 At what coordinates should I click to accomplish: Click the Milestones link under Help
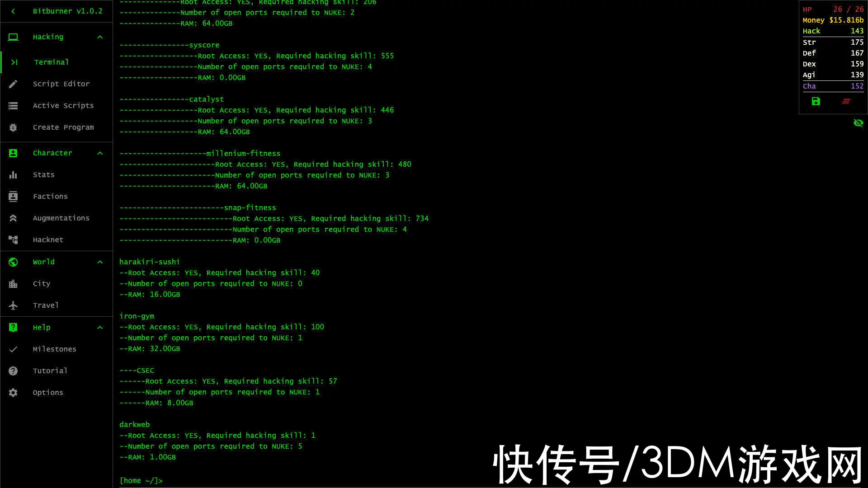55,348
